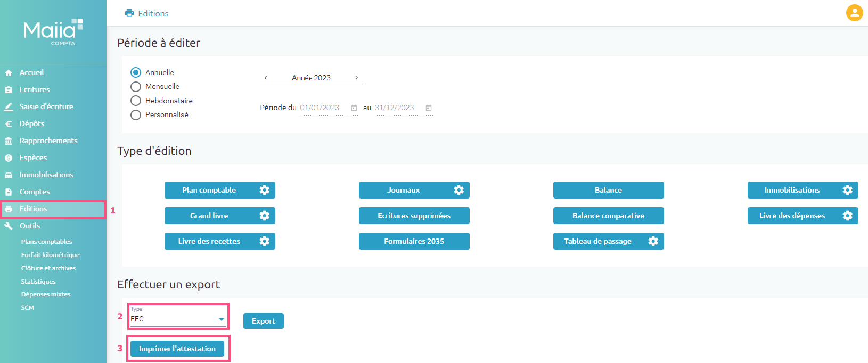Open the Clôture et archives submenu link

click(x=48, y=268)
